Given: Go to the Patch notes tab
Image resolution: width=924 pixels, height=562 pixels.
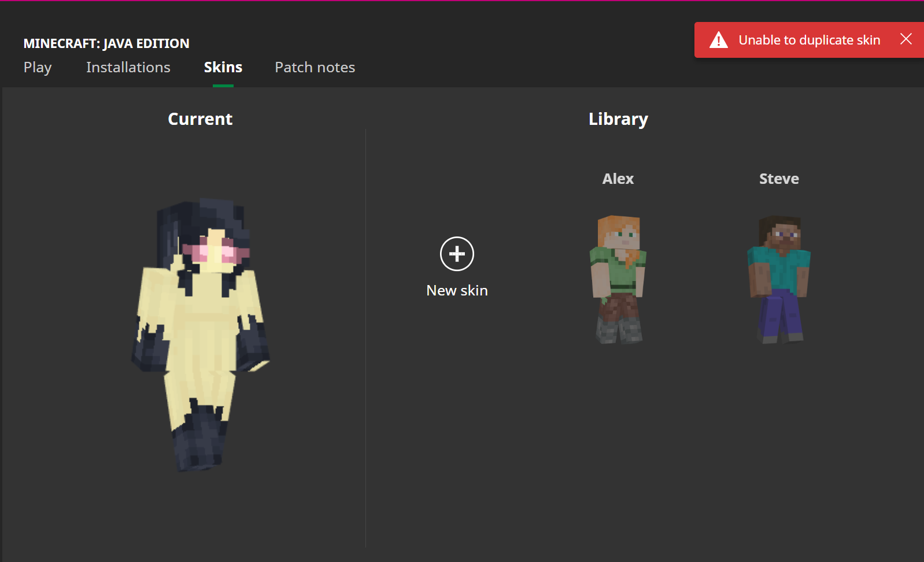Looking at the screenshot, I should point(315,67).
